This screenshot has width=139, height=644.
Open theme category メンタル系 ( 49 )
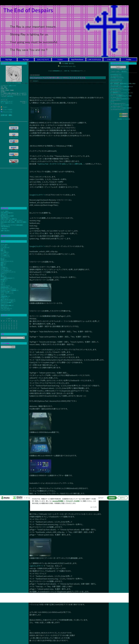click(x=5, y=248)
